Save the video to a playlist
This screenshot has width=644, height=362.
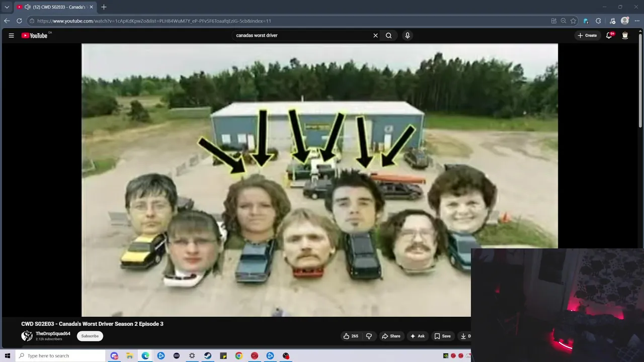pos(442,336)
